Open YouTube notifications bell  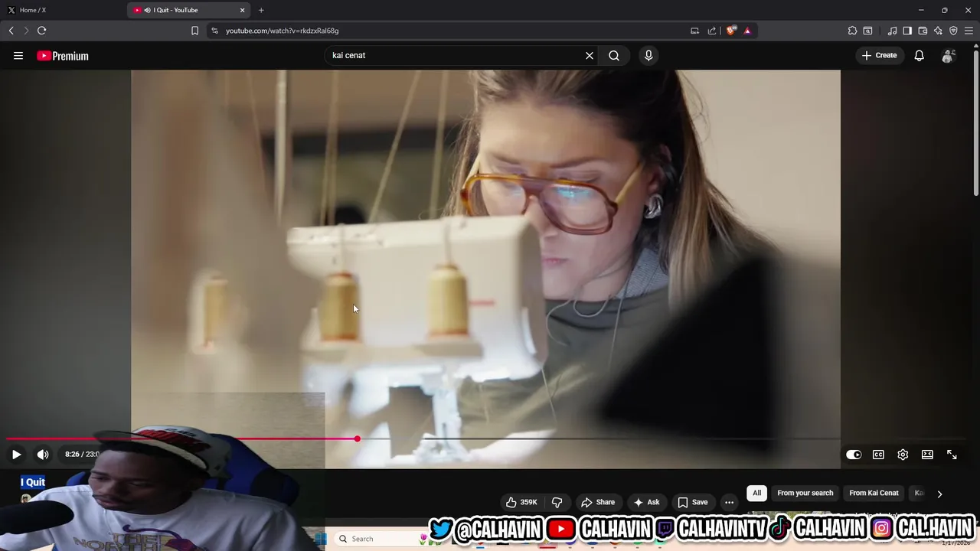pos(919,56)
